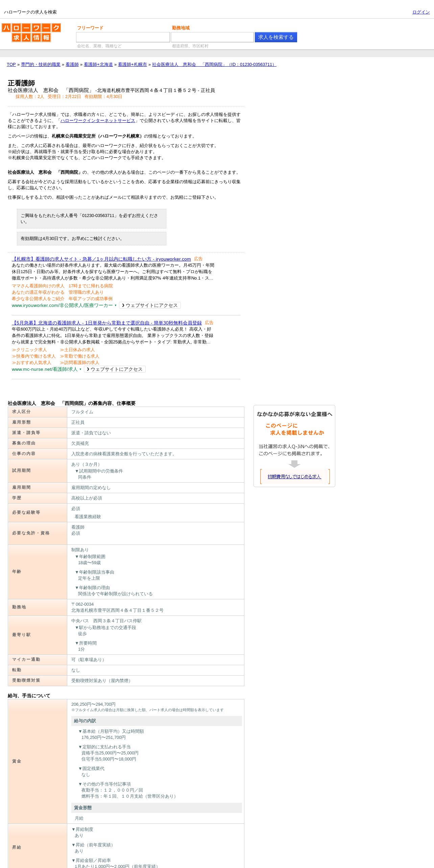This screenshot has height=868, width=434.
Task: Open 【5月急募】北海道の看護師求人 ad headline
Action: click(107, 323)
